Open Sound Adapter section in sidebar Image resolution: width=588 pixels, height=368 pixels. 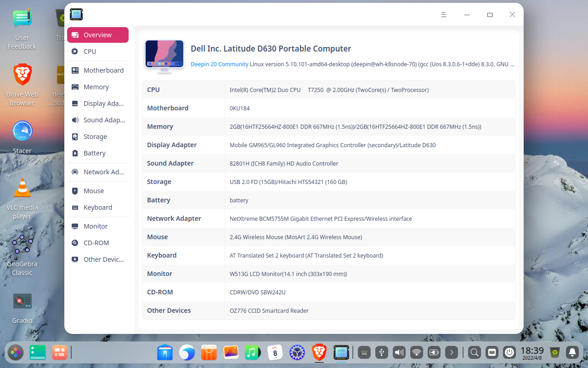pyautogui.click(x=98, y=120)
